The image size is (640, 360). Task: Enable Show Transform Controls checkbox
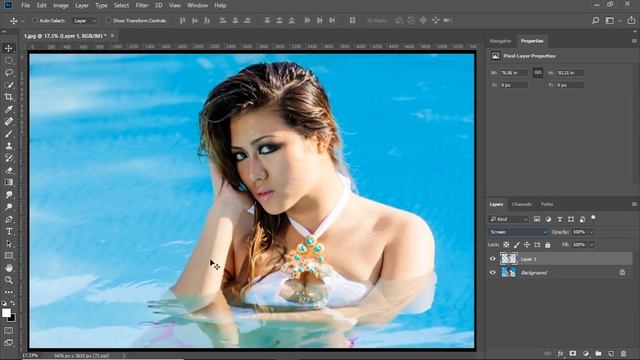click(x=108, y=20)
